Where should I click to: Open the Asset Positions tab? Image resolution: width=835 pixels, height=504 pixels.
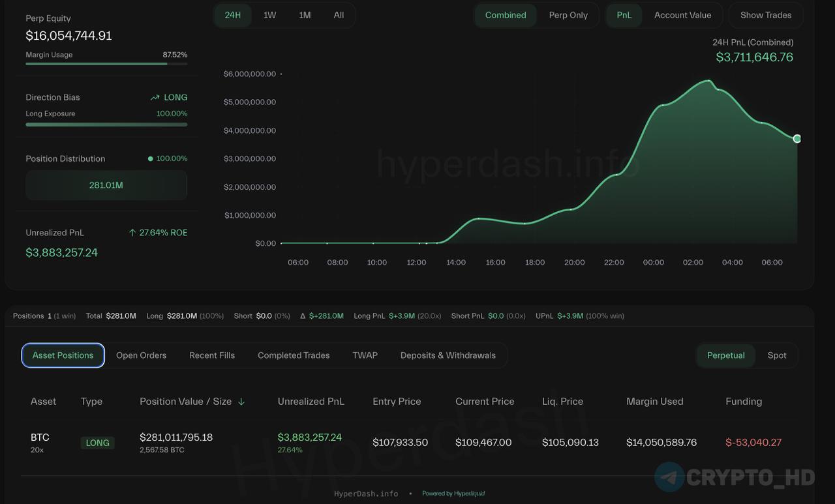click(x=63, y=355)
